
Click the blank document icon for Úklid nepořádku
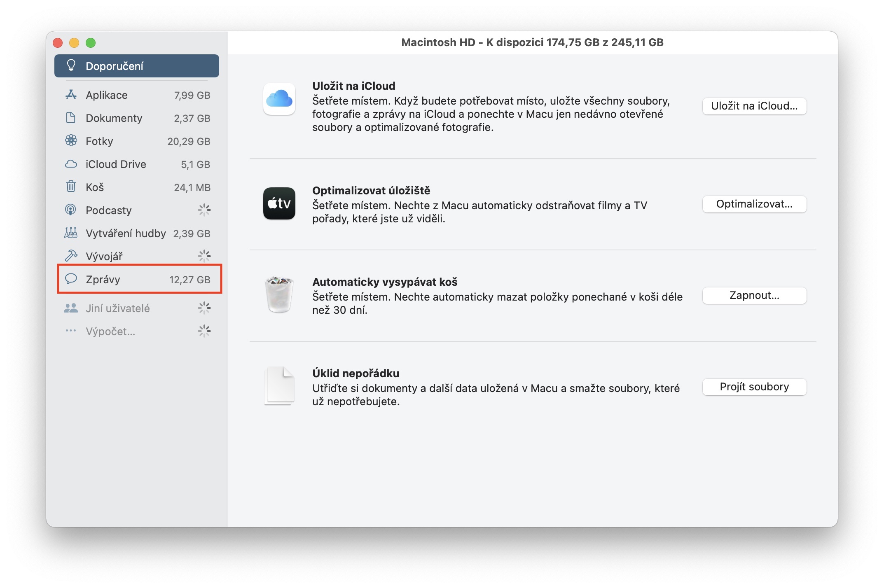point(279,385)
